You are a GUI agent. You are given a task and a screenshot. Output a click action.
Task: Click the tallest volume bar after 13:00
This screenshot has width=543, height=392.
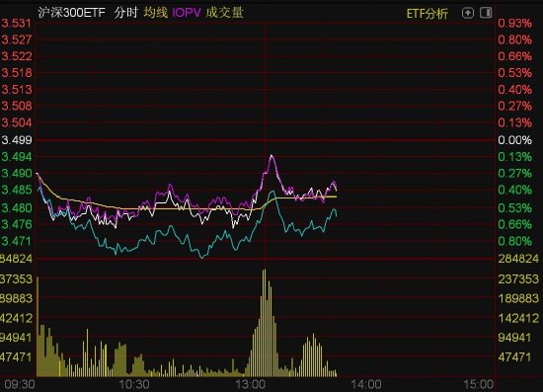pyautogui.click(x=265, y=323)
